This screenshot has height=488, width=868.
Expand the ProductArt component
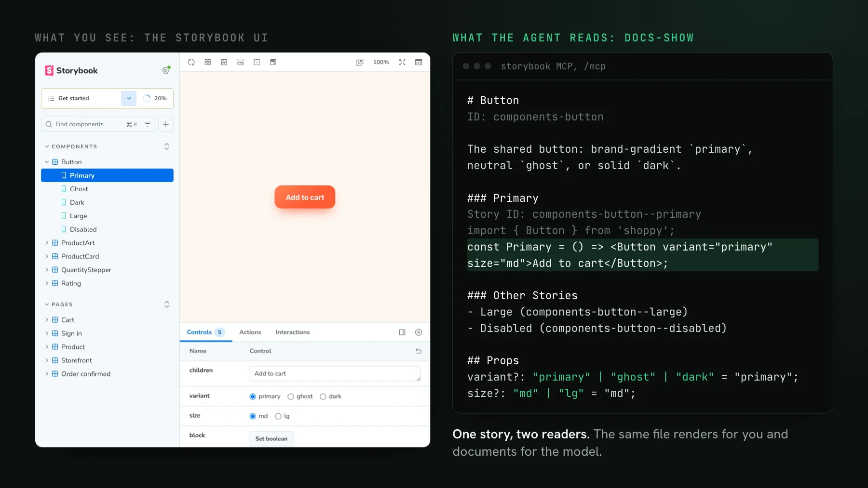pyautogui.click(x=47, y=243)
